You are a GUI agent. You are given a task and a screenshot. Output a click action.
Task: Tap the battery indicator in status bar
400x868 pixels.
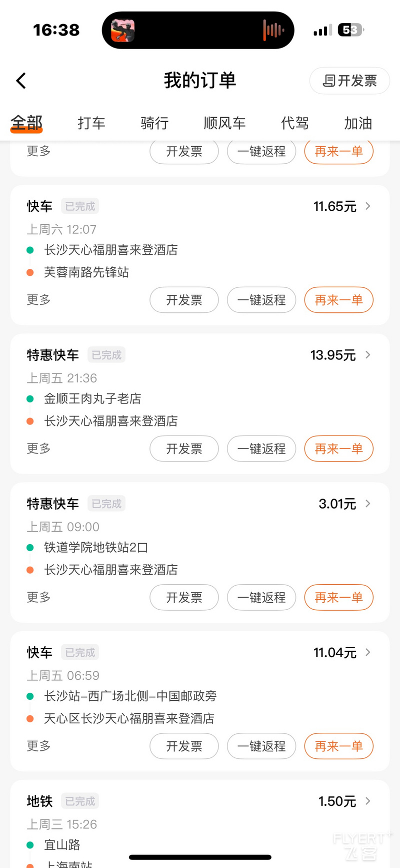(x=350, y=30)
